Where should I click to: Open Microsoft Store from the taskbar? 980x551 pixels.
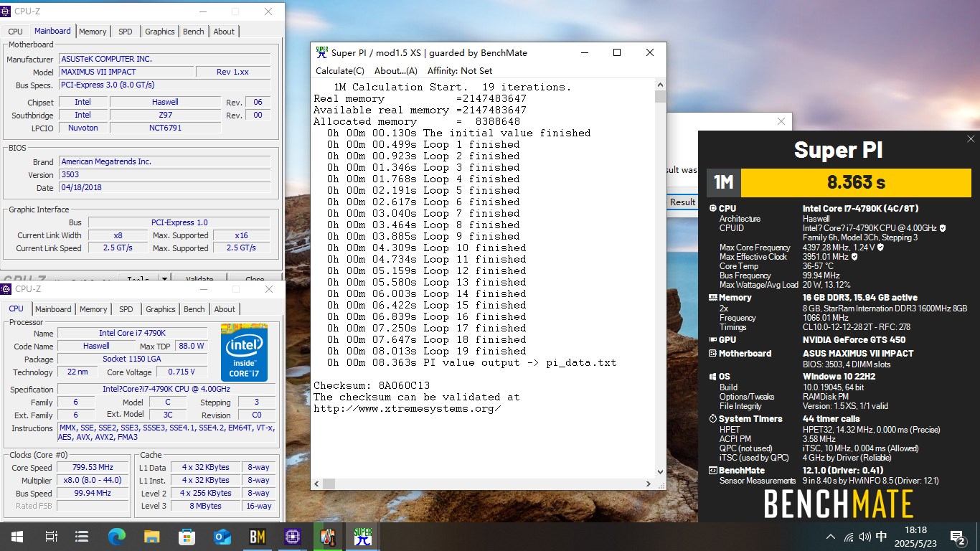pos(187,537)
